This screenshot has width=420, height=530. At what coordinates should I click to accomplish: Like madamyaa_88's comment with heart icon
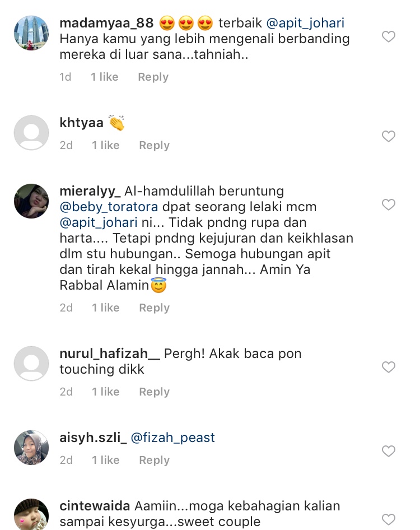pyautogui.click(x=388, y=36)
